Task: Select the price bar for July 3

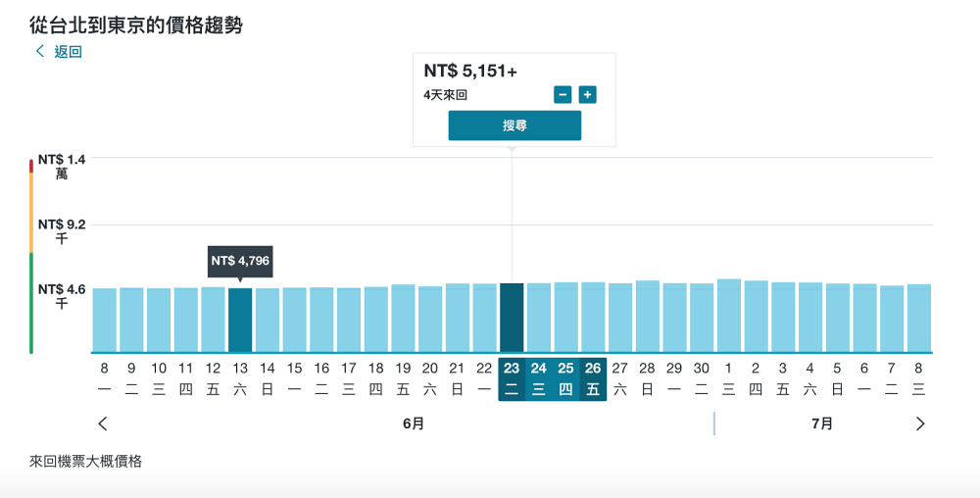Action: pyautogui.click(x=783, y=318)
